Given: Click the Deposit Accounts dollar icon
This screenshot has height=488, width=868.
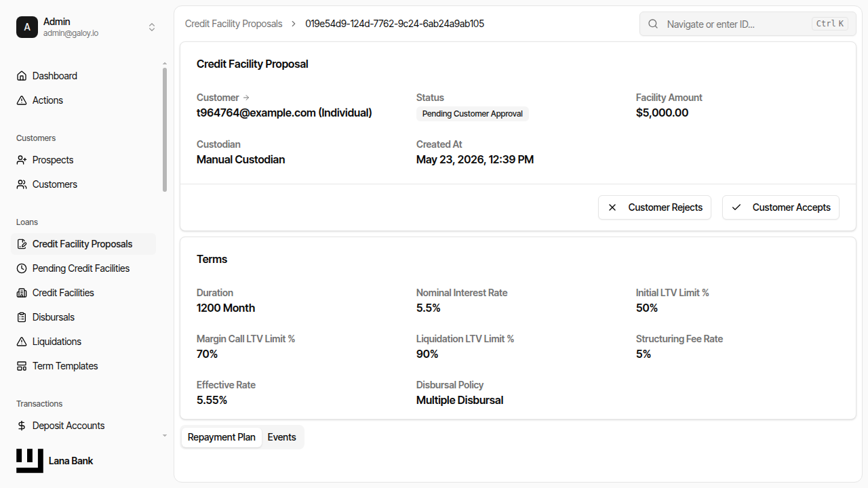Looking at the screenshot, I should tap(22, 426).
